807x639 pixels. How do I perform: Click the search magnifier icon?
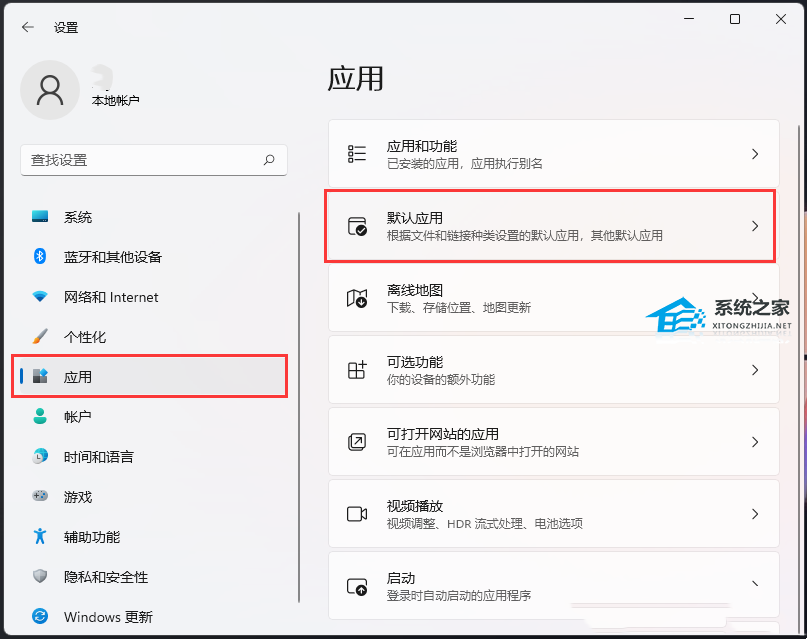coord(269,160)
